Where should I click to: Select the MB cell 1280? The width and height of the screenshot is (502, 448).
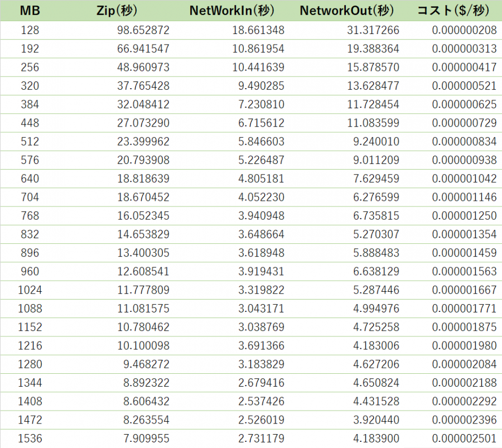[x=30, y=364]
